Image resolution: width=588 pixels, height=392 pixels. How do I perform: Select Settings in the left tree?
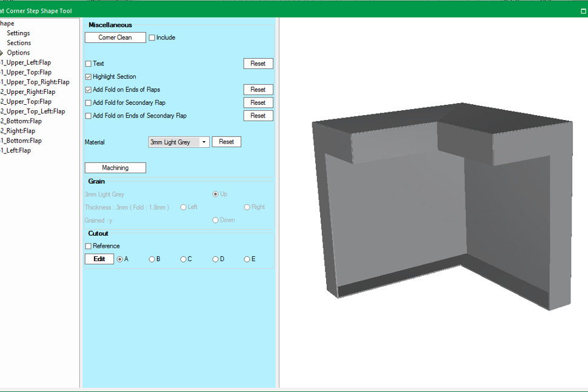tap(19, 33)
